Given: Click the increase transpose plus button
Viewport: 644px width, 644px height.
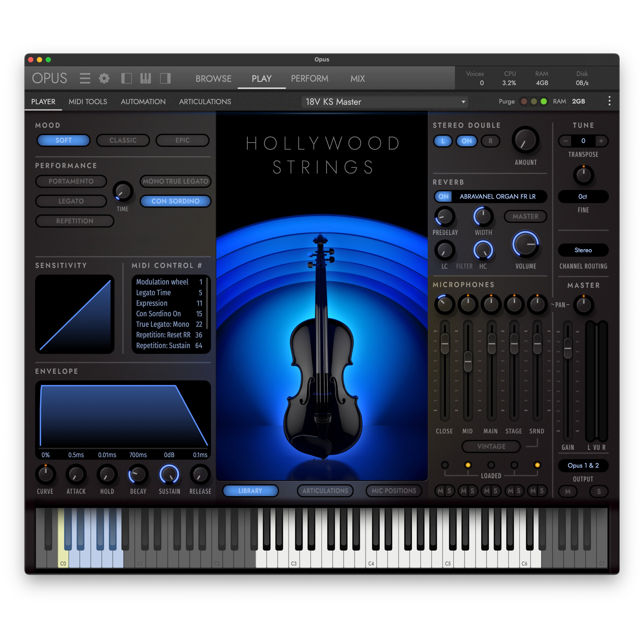Looking at the screenshot, I should click(x=601, y=141).
